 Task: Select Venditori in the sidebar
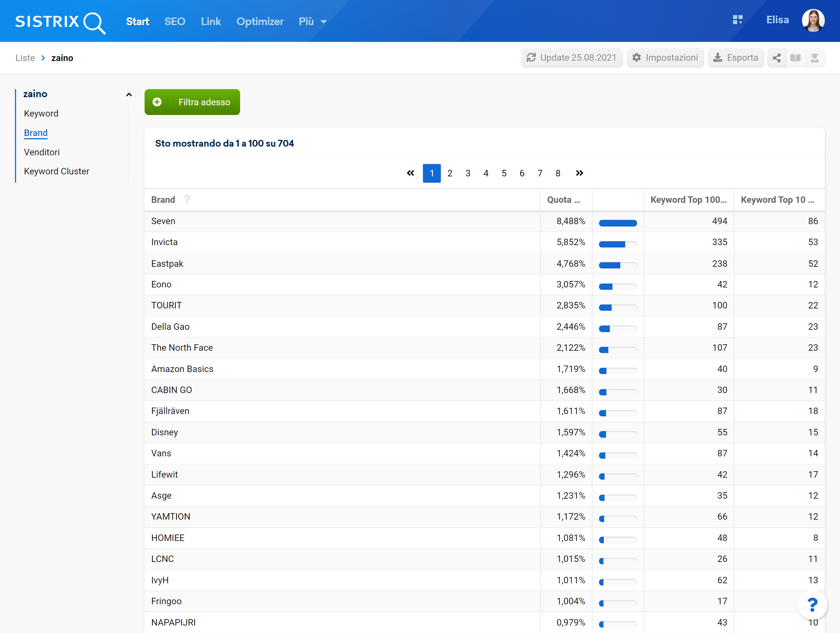pyautogui.click(x=42, y=151)
